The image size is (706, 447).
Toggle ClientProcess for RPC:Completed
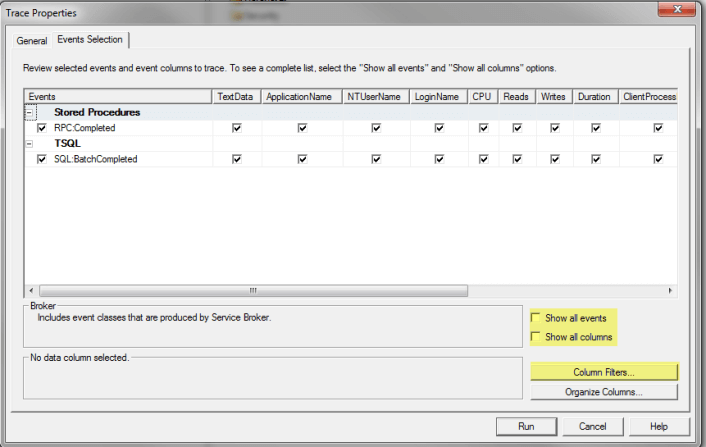tap(658, 128)
